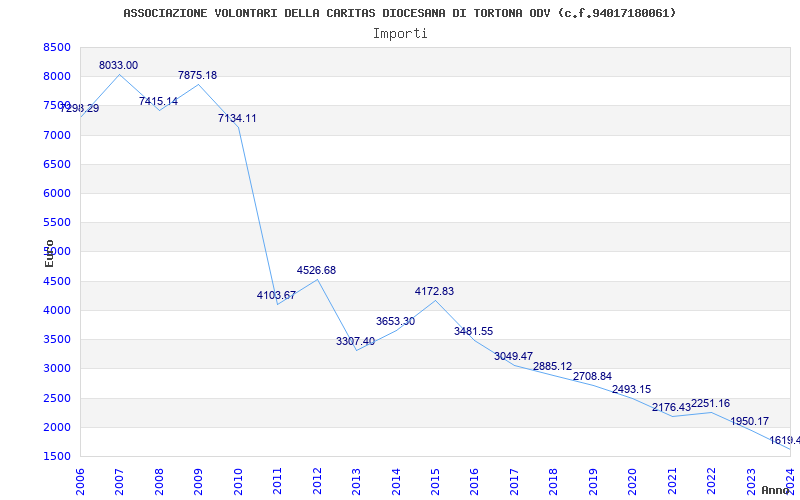Click the 2017 x-axis year
The height and width of the screenshot is (500, 800).
[514, 482]
